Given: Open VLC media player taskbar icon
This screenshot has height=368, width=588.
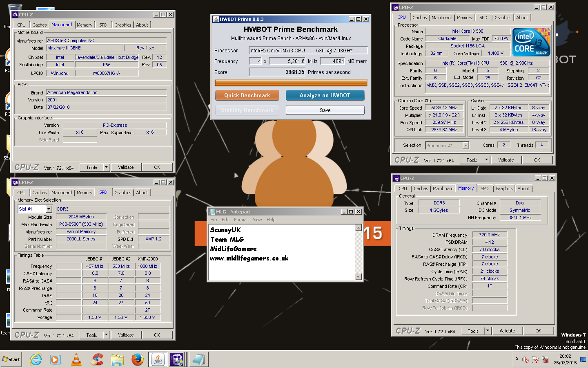Looking at the screenshot, I should click(76, 359).
